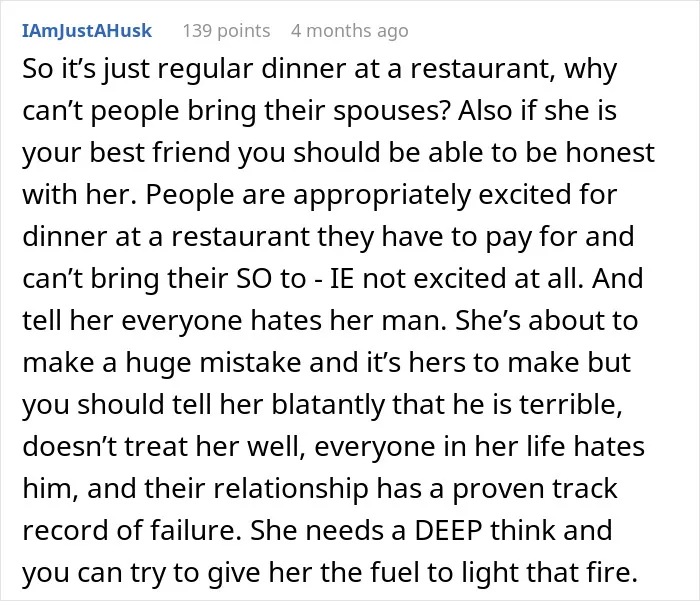Viewport: 700px width, 601px height.
Task: Click the line starting with 'So it's just regular dinner'
Action: [320, 70]
